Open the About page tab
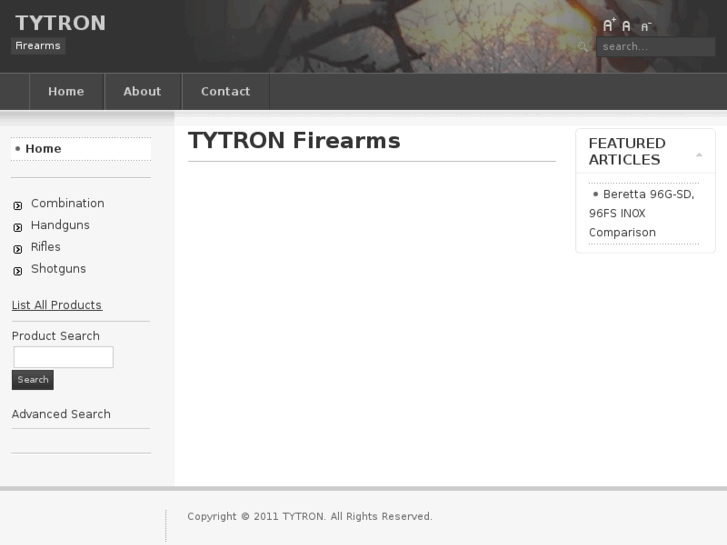The height and width of the screenshot is (545, 727). point(142,91)
